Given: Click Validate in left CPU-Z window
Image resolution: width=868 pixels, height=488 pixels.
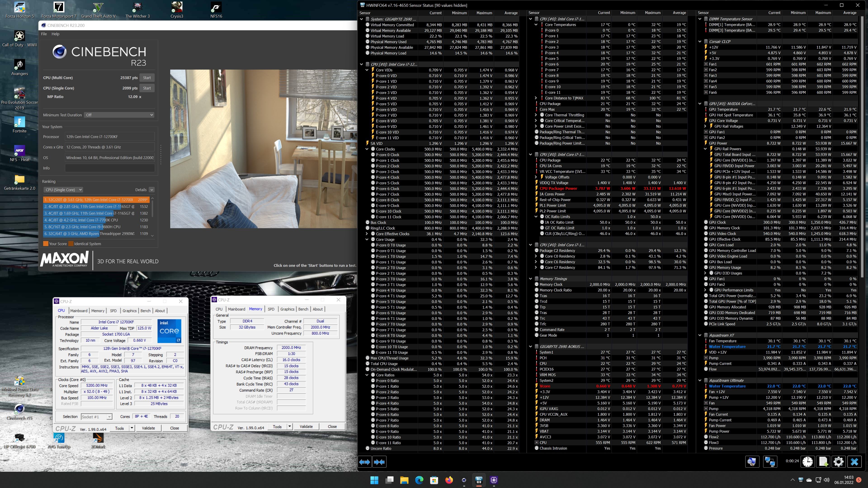Looking at the screenshot, I should click(148, 428).
